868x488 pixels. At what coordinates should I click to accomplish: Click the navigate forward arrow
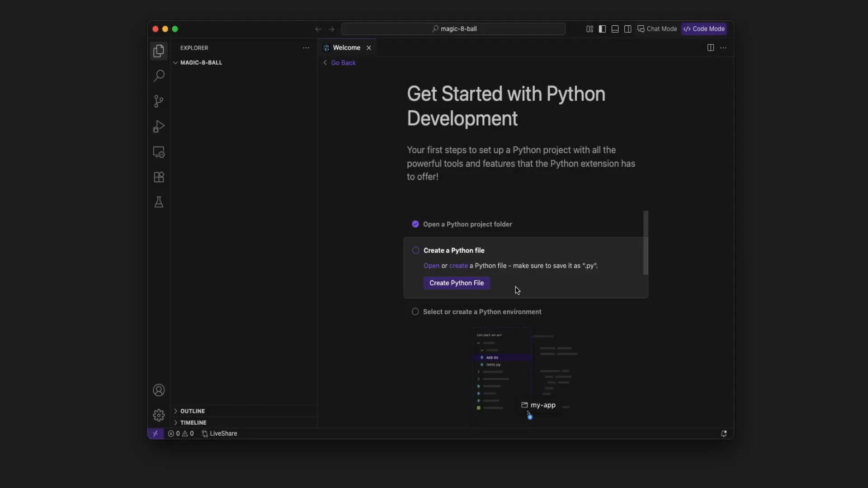(x=331, y=29)
